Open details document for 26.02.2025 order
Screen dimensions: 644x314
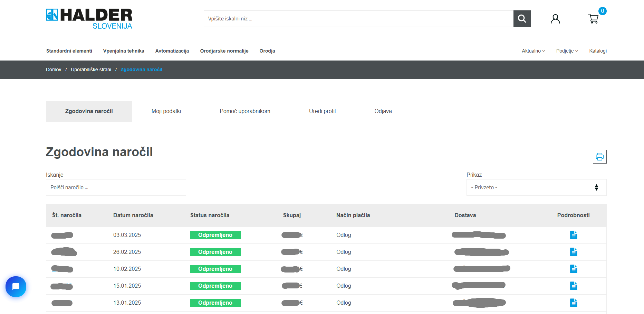pos(573,252)
